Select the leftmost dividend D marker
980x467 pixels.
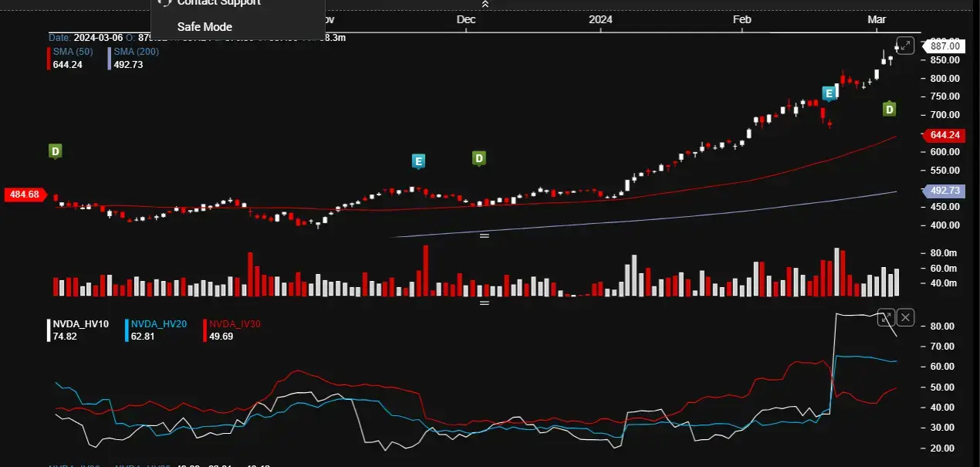55,151
